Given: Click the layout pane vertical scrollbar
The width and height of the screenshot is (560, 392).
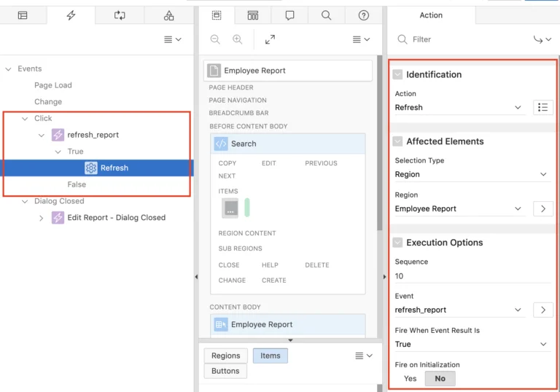Looking at the screenshot, I should point(380,143).
